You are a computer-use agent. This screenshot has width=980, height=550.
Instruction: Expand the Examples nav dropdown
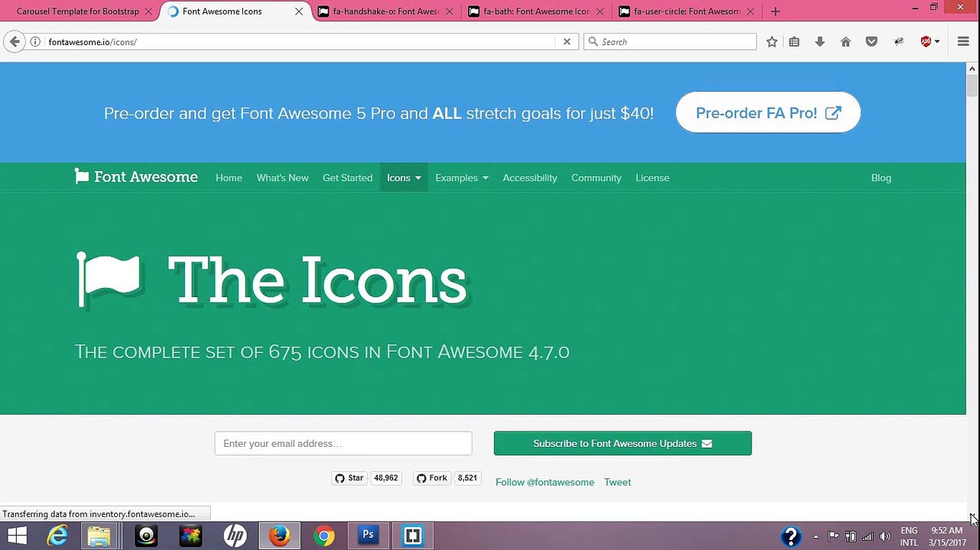tap(462, 178)
